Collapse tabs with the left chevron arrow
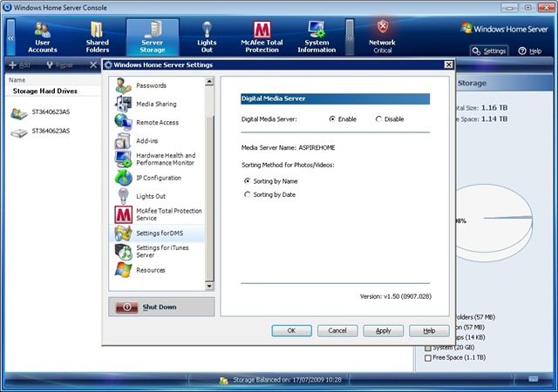Viewport: 558px width, 392px height. point(11,37)
